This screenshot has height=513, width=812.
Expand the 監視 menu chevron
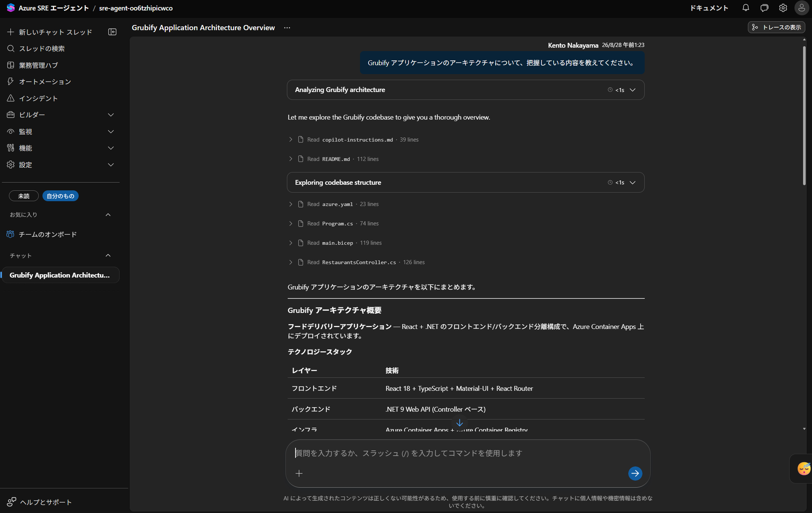pyautogui.click(x=111, y=131)
